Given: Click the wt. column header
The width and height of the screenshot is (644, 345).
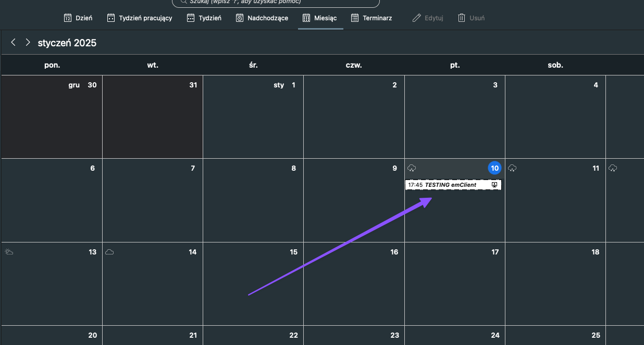Looking at the screenshot, I should click(x=153, y=65).
